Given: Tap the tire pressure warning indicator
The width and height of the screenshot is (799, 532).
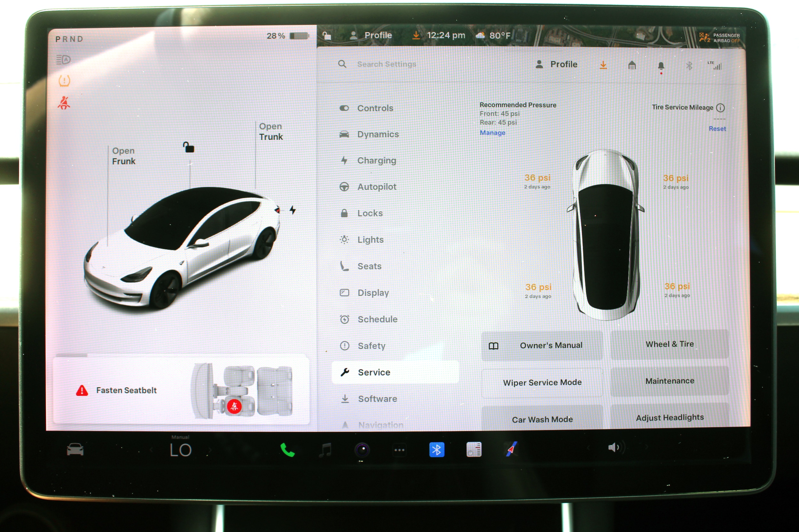Looking at the screenshot, I should [x=64, y=81].
